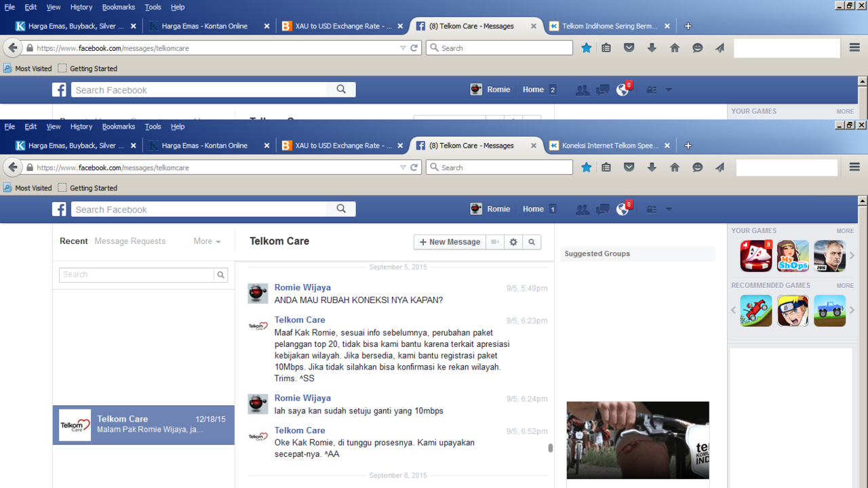
Task: Click the conversations search field
Action: pos(137,274)
